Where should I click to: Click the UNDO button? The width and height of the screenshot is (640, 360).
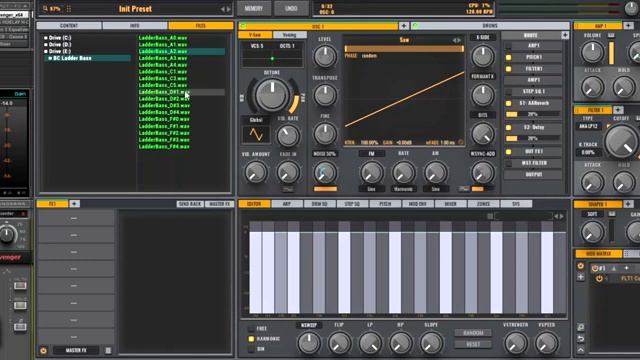[x=291, y=8]
